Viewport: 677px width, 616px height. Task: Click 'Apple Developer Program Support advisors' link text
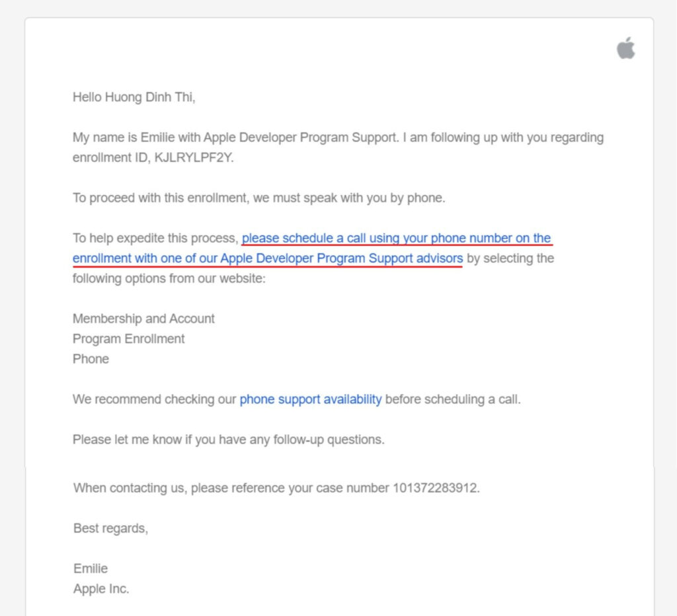[x=342, y=258]
